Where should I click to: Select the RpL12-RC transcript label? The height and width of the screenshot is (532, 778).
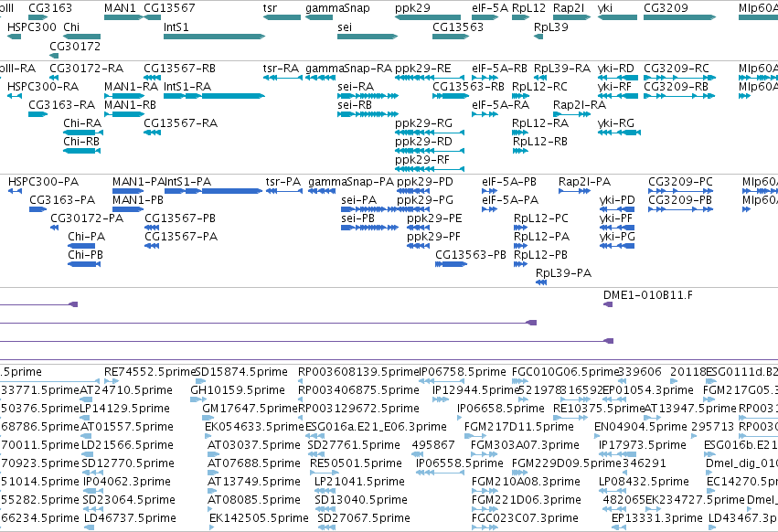(539, 86)
